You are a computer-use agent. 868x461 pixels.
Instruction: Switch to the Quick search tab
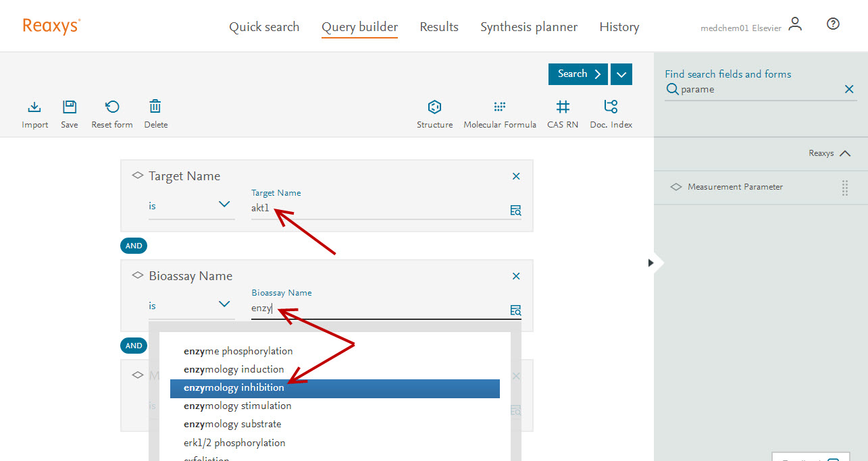264,27
